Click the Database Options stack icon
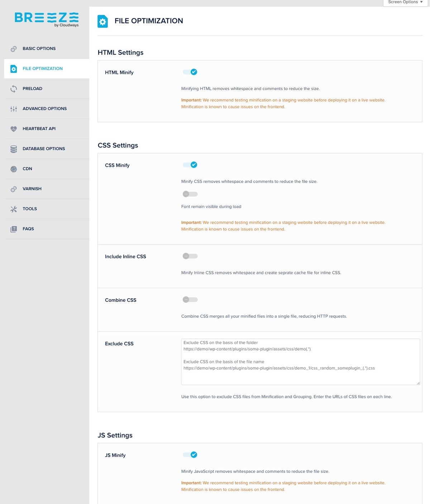 click(x=14, y=149)
